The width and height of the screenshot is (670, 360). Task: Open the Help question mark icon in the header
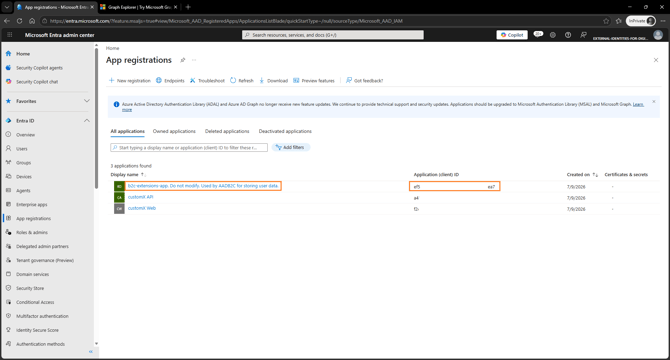click(x=568, y=35)
